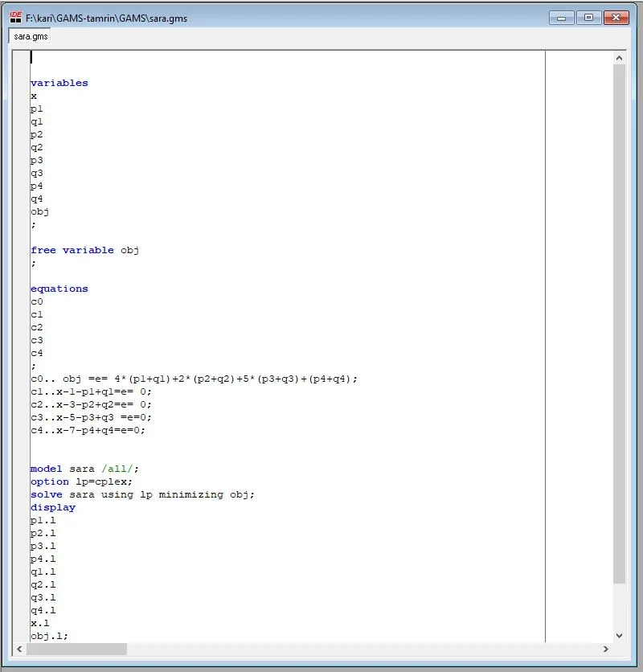Click the 'equations' keyword in the code
The width and height of the screenshot is (643, 672).
coord(59,289)
